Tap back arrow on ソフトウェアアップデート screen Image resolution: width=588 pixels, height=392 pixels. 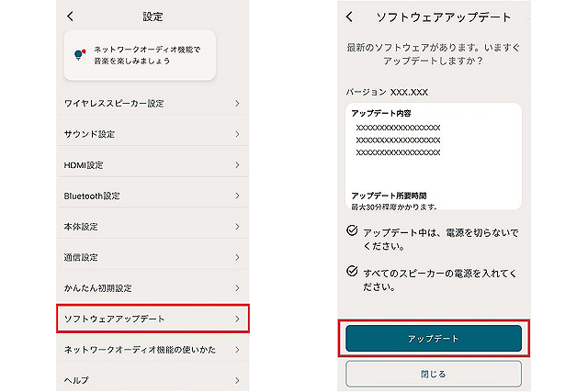coord(349,17)
